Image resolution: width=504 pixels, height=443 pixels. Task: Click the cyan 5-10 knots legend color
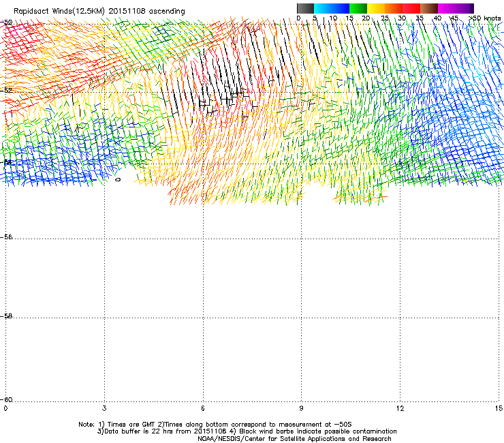(323, 8)
